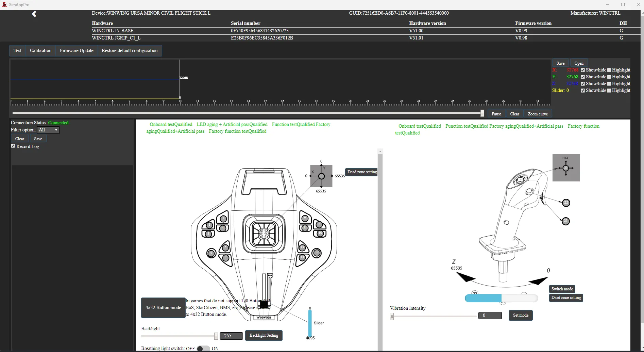Click the X/Y axis crosshair indicator
Screen dimensions: 644x352
(x=321, y=176)
